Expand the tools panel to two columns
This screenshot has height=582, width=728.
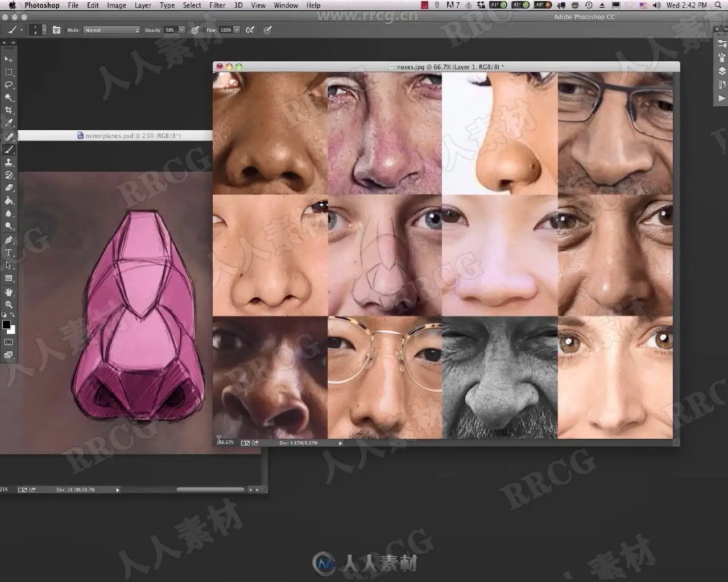tap(13, 43)
